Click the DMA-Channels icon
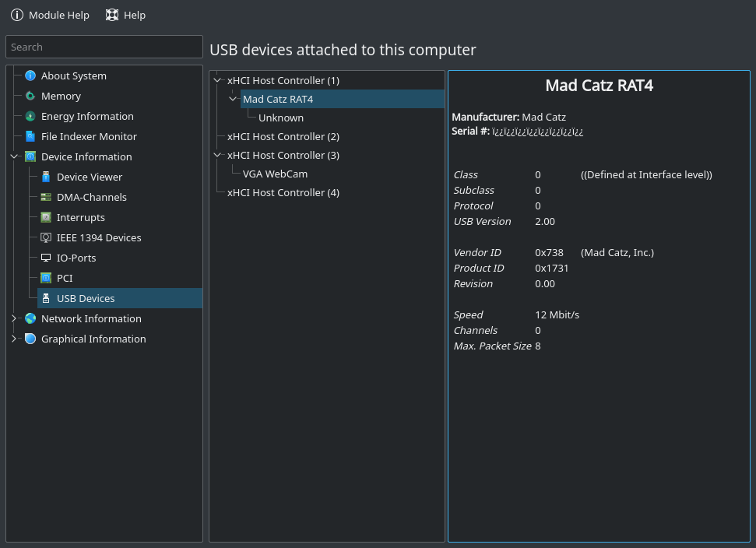 click(x=46, y=197)
